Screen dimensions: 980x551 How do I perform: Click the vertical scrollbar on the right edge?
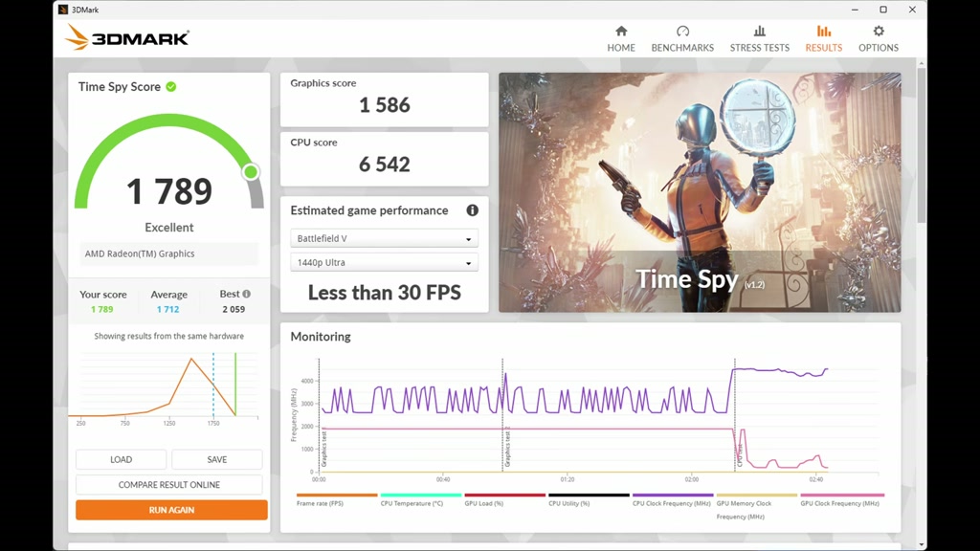922,143
